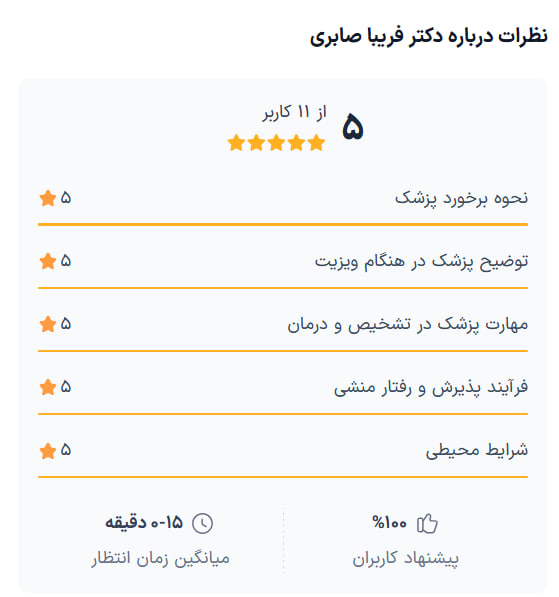The width and height of the screenshot is (559, 597).
Task: Click the 'از ۱۱ کاربر' user count text
Action: click(x=294, y=112)
